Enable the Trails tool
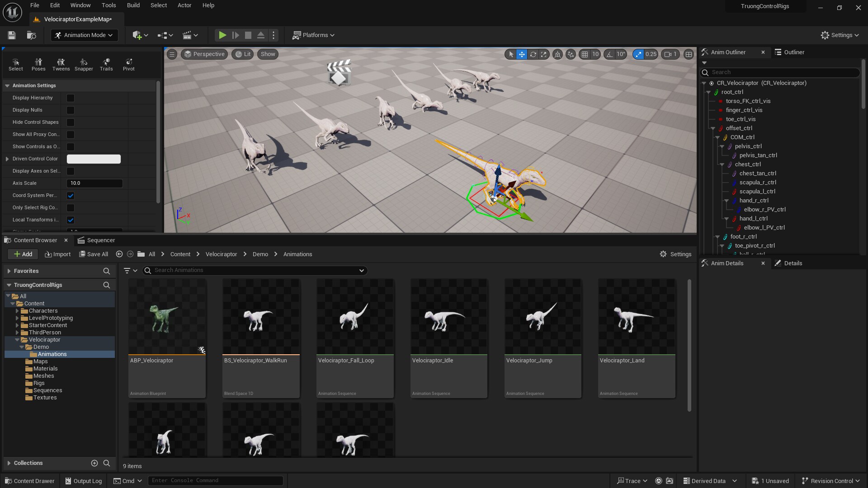 [x=106, y=64]
